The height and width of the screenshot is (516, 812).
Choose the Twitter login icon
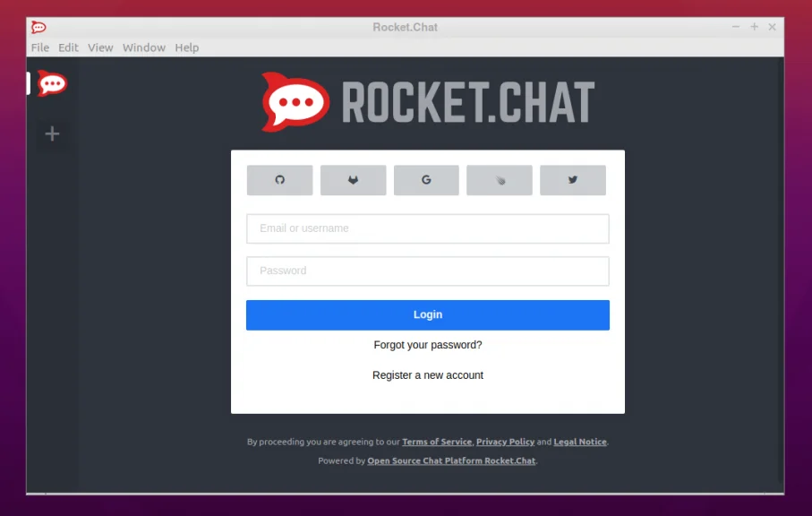(x=572, y=179)
